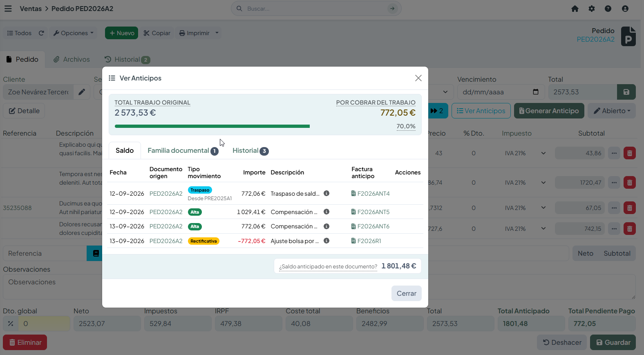Click info icon on 1 029,41 € row
The image size is (644, 355).
point(326,212)
